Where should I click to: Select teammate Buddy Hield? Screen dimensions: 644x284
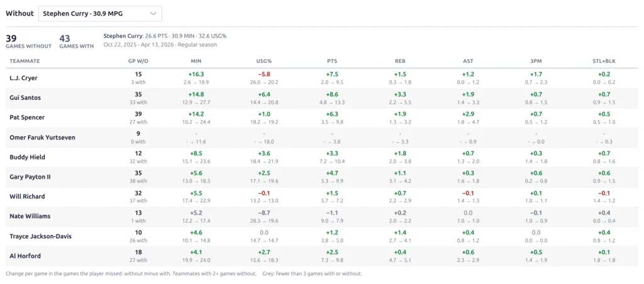(27, 157)
